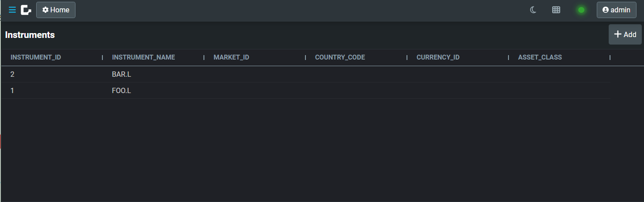
Task: Click the green connection status indicator
Action: (581, 10)
